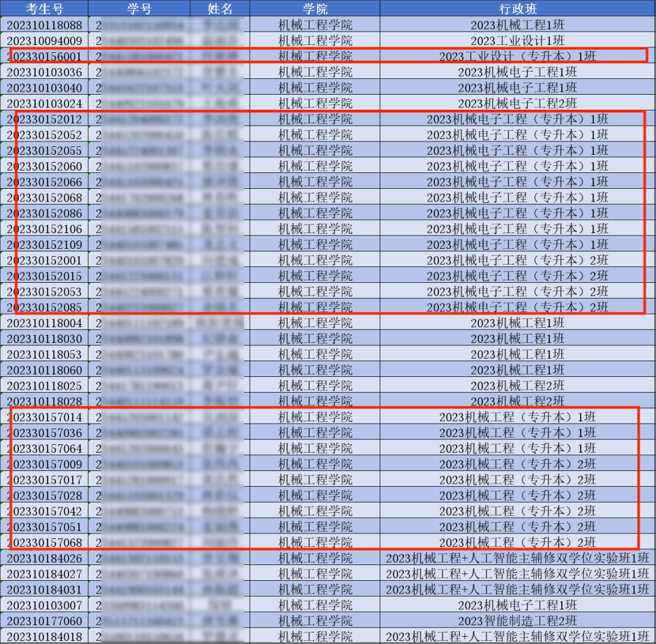Click 行政班 cell in row 202310184026

pos(518,558)
